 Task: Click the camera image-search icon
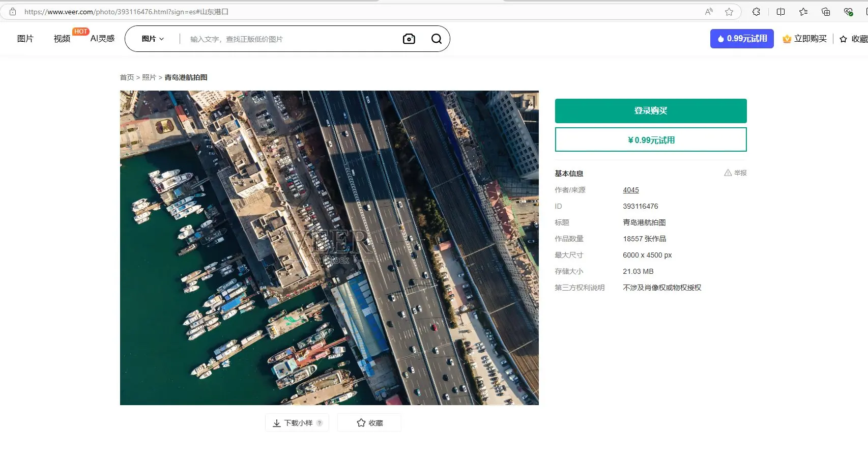click(409, 39)
